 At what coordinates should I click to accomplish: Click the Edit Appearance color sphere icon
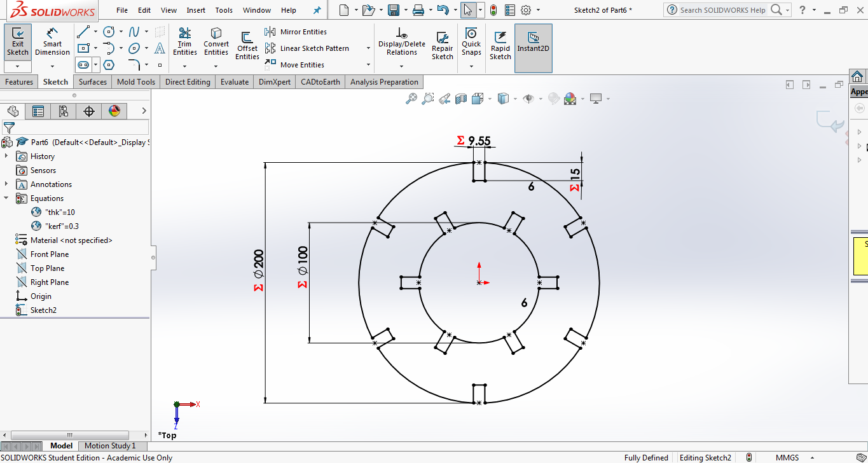point(570,99)
